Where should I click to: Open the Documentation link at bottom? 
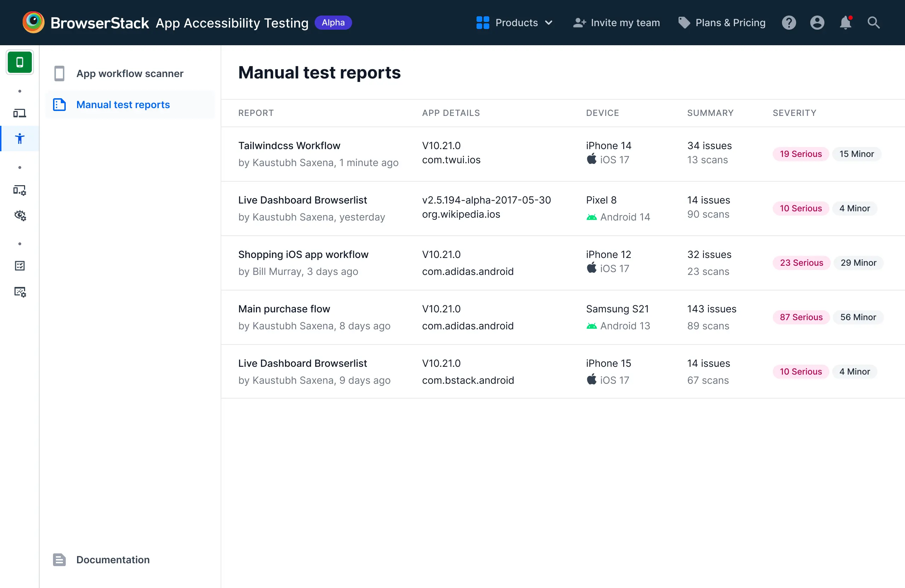coord(112,559)
